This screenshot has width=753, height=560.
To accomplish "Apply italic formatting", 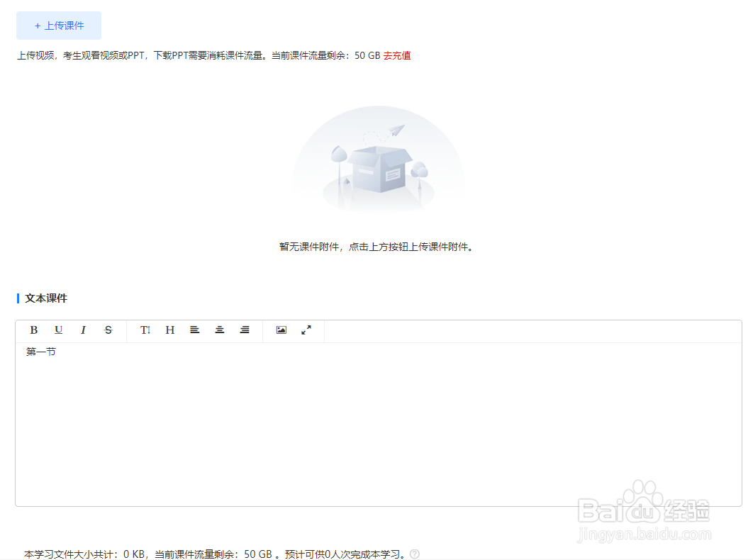I will pyautogui.click(x=83, y=330).
